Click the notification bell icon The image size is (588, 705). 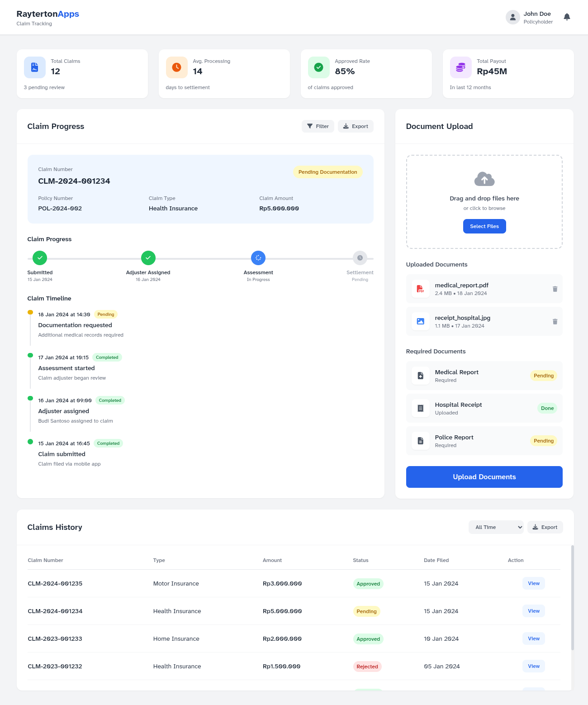point(567,17)
